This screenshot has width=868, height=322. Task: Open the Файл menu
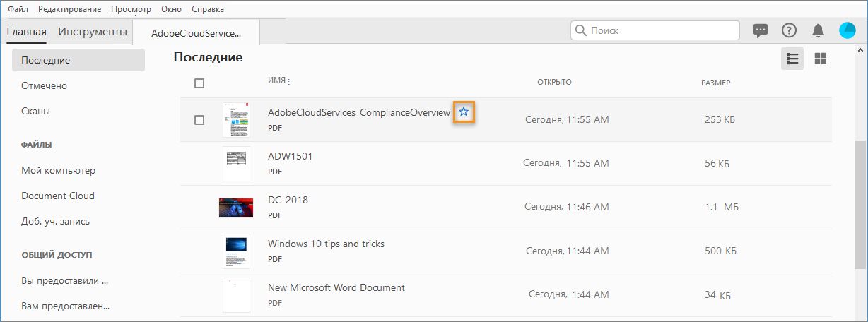(18, 9)
